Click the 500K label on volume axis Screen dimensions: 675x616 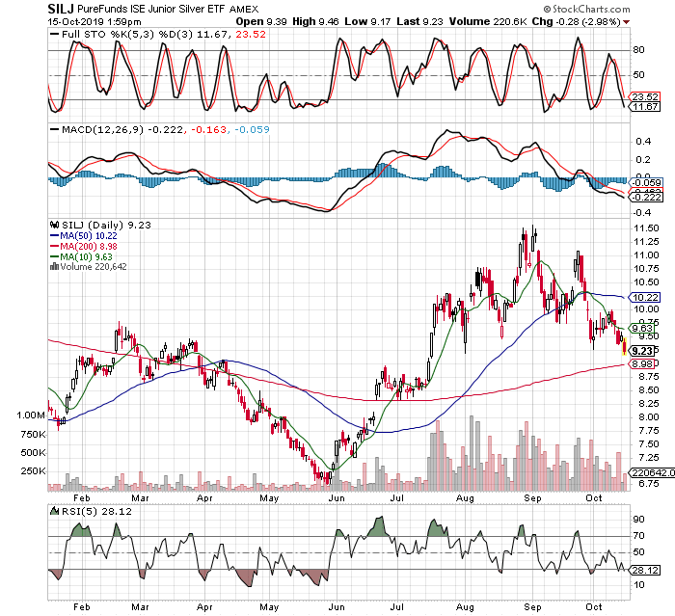34,453
